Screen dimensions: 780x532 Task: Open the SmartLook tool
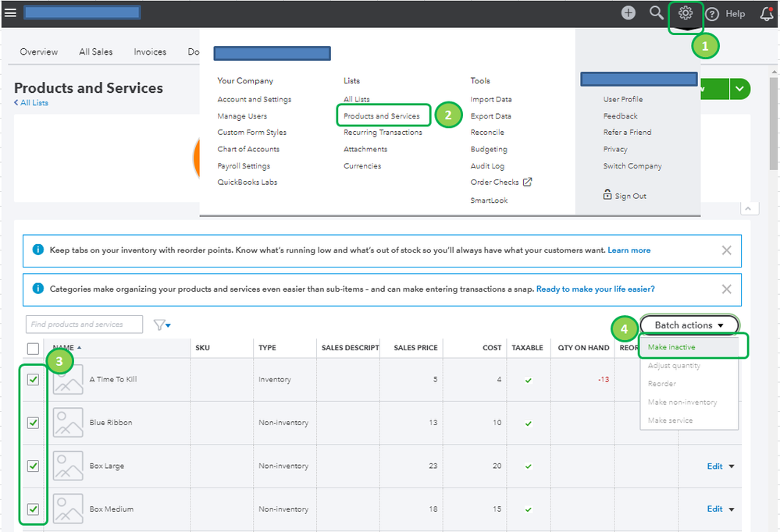coord(489,200)
